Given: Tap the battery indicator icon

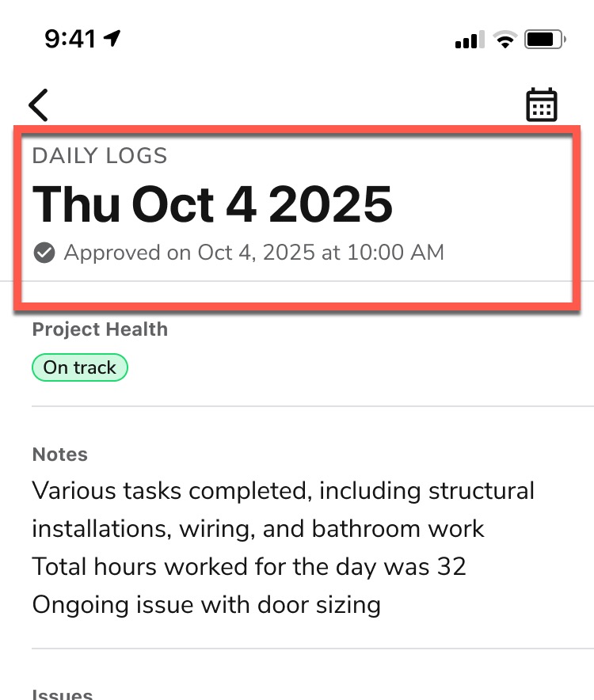Looking at the screenshot, I should tap(542, 40).
